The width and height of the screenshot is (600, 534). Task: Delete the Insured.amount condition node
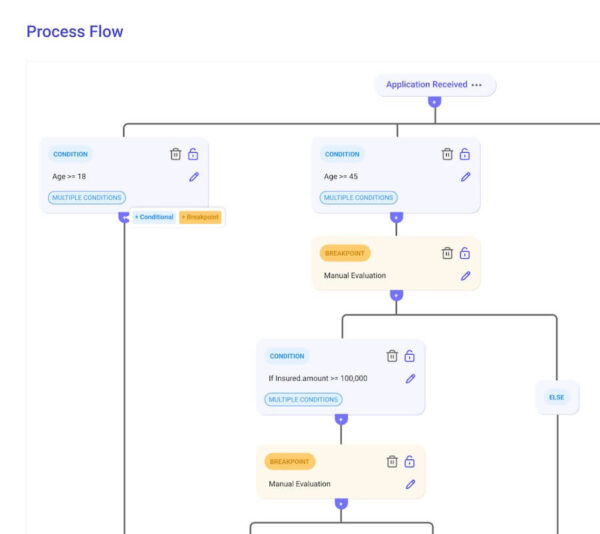392,356
